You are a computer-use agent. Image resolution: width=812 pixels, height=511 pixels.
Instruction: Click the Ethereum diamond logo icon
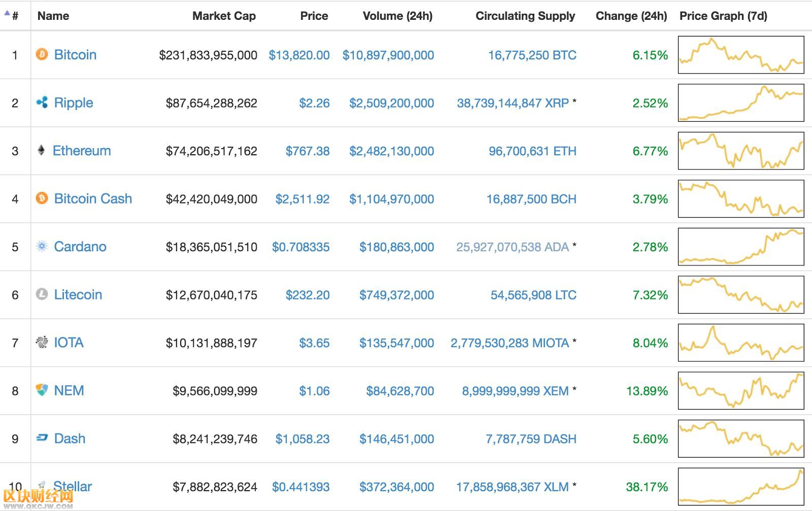pos(41,150)
